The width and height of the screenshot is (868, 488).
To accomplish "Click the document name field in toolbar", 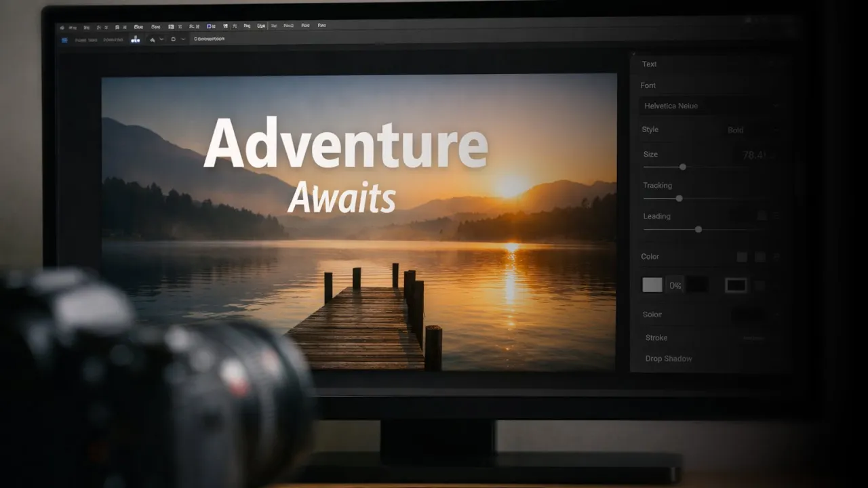I will pos(210,39).
